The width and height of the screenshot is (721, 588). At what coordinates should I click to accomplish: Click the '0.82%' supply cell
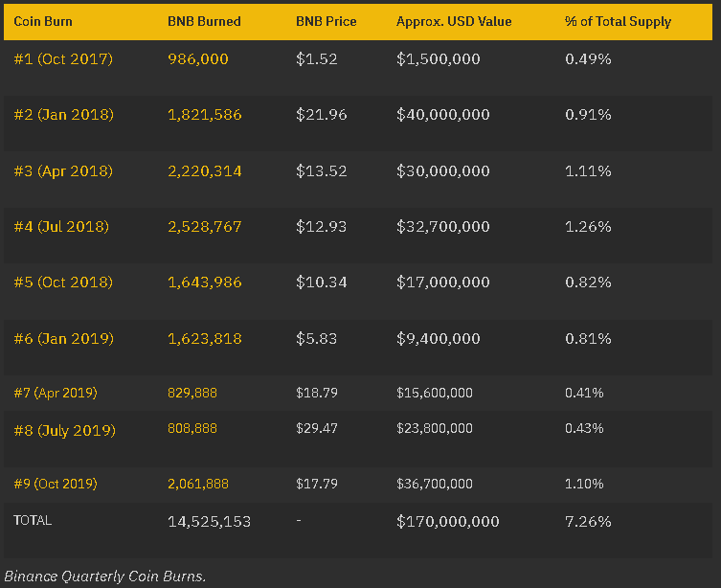[588, 283]
